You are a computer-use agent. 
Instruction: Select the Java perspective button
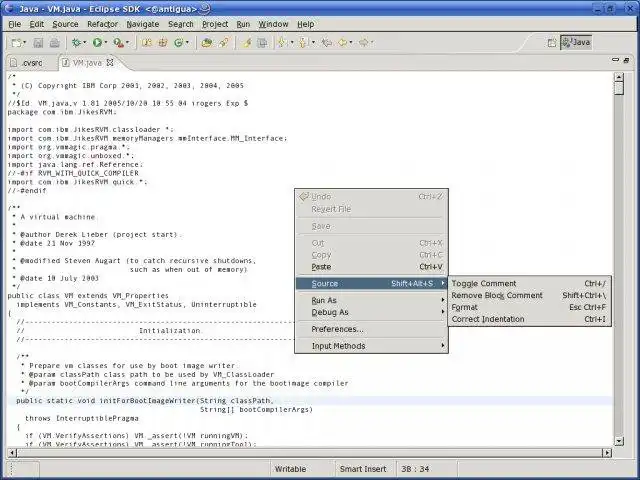tap(576, 42)
